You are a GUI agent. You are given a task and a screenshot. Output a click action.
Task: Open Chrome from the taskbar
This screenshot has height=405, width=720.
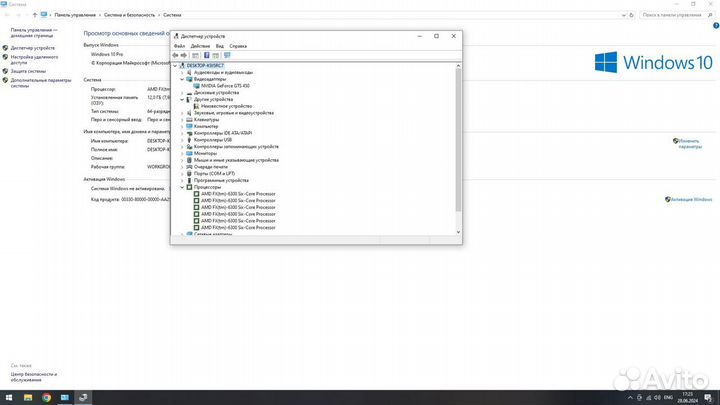[47, 397]
